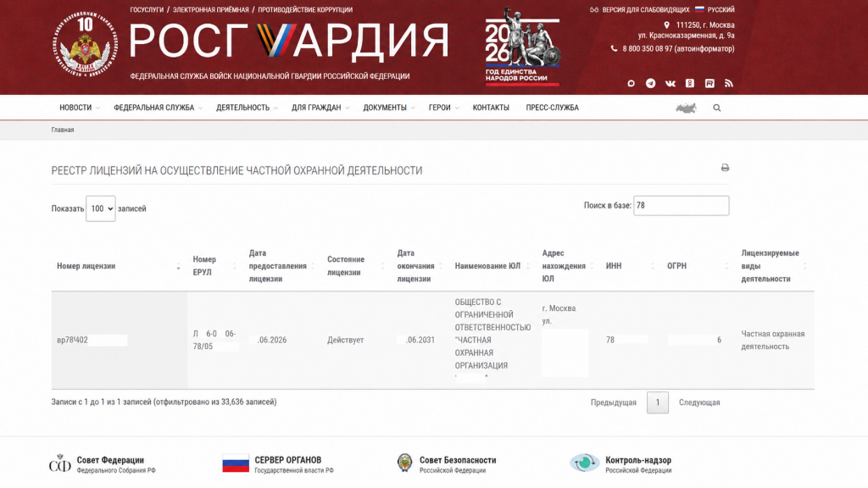The height and width of the screenshot is (488, 868).
Task: Click the Russia map icon in the navigation bar
Action: click(686, 108)
